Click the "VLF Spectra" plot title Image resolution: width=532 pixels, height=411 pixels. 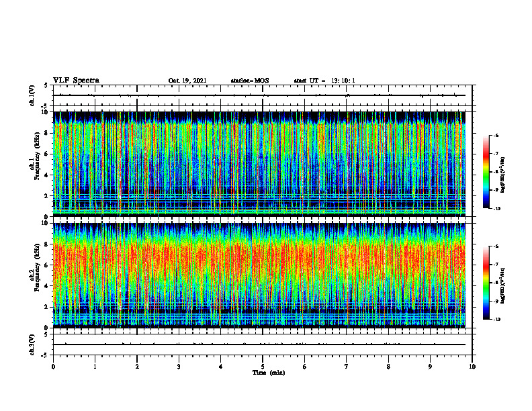[77, 81]
